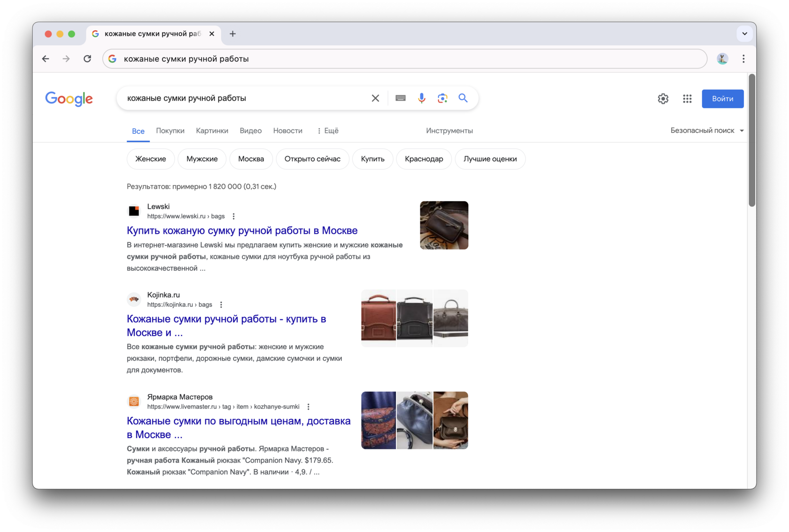Open Kojinka.ru result options menu
789x532 pixels.
click(x=221, y=305)
